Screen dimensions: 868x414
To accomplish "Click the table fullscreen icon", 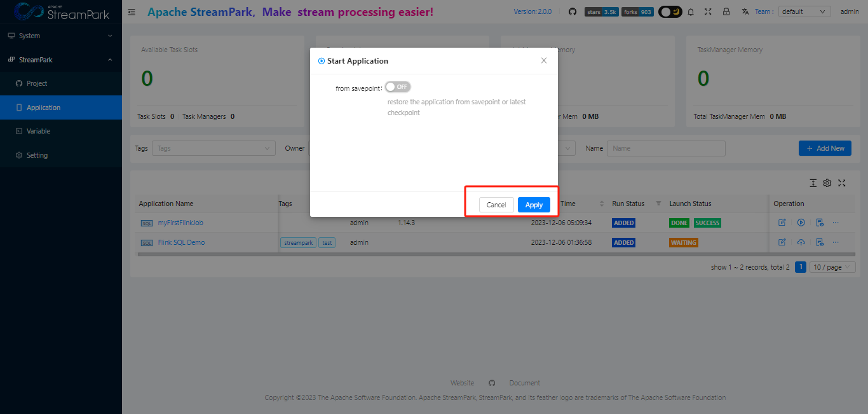I will 842,183.
